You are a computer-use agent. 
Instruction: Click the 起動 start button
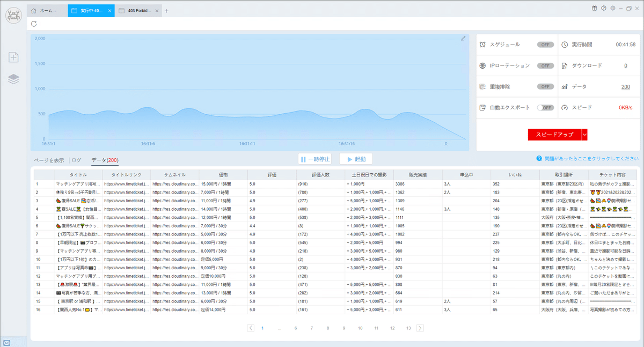click(x=356, y=159)
